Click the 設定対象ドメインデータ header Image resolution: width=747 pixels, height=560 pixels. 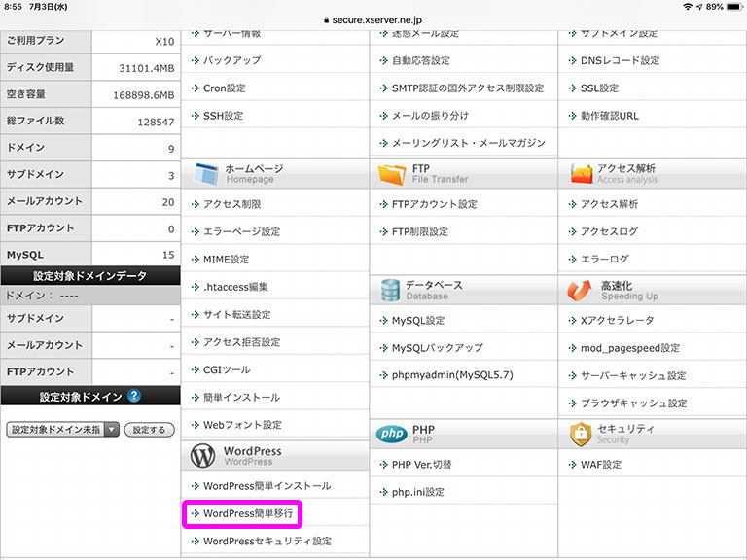[x=90, y=276]
